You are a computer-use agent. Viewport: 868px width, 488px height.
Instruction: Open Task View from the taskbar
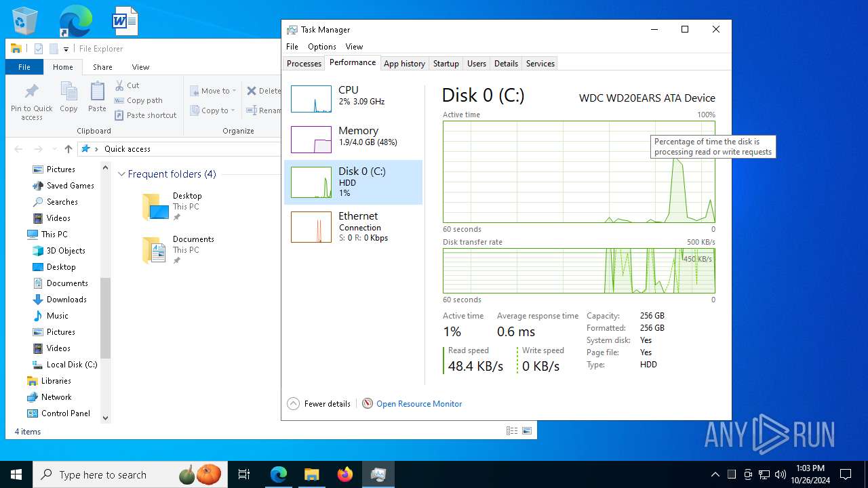(244, 474)
